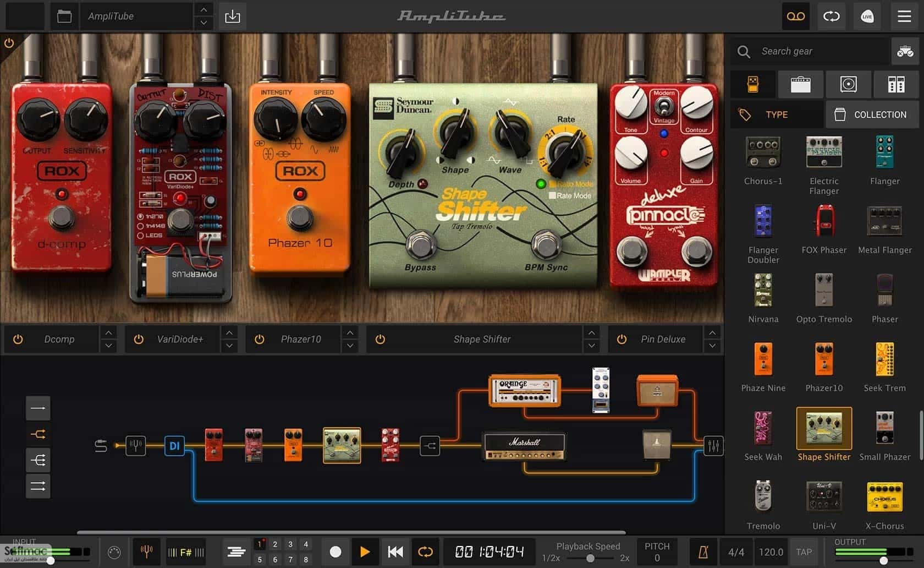Choose the Electric Flanger pedal
Viewport: 924px width, 568px height.
coord(824,152)
